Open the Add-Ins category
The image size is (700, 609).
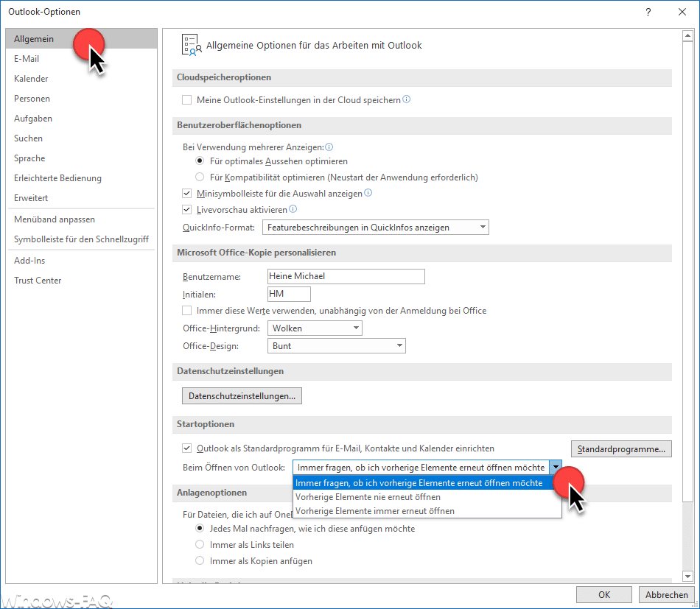click(82, 261)
